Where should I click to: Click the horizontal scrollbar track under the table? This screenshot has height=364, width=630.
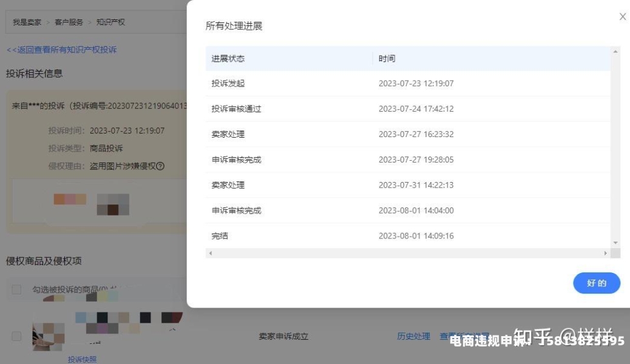click(407, 253)
